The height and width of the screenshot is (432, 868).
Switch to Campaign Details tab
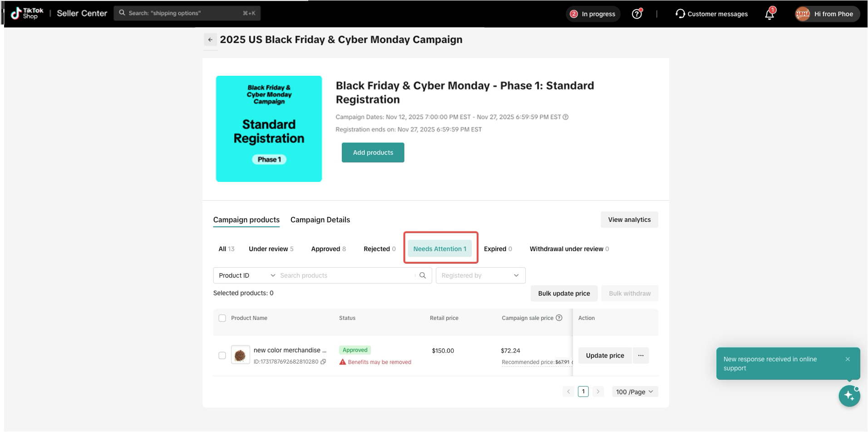(x=320, y=220)
